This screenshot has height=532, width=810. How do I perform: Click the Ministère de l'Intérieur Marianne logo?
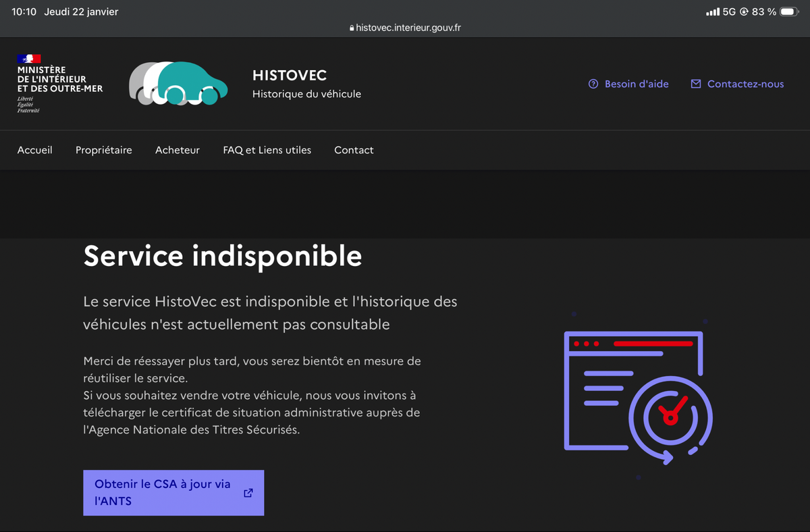(x=29, y=59)
